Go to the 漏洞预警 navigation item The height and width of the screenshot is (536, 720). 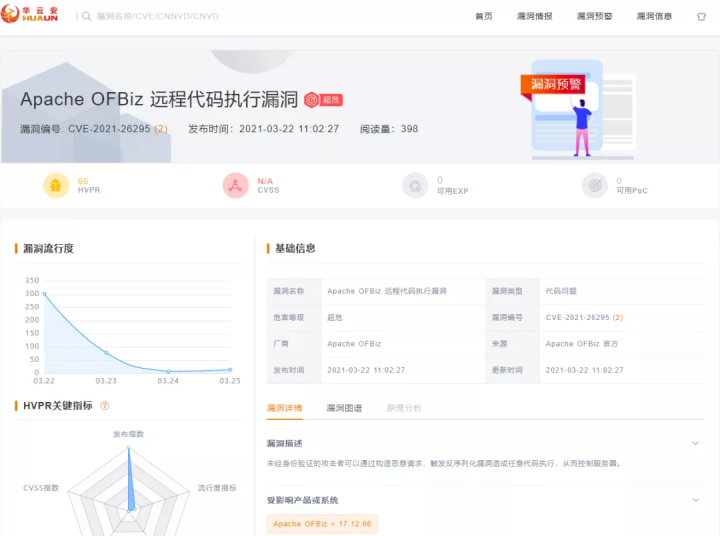594,17
